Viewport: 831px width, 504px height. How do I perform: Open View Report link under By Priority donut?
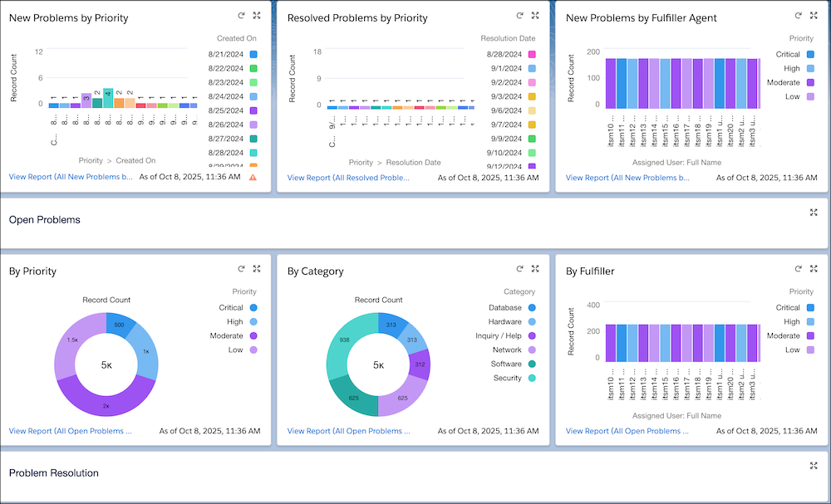click(x=71, y=431)
